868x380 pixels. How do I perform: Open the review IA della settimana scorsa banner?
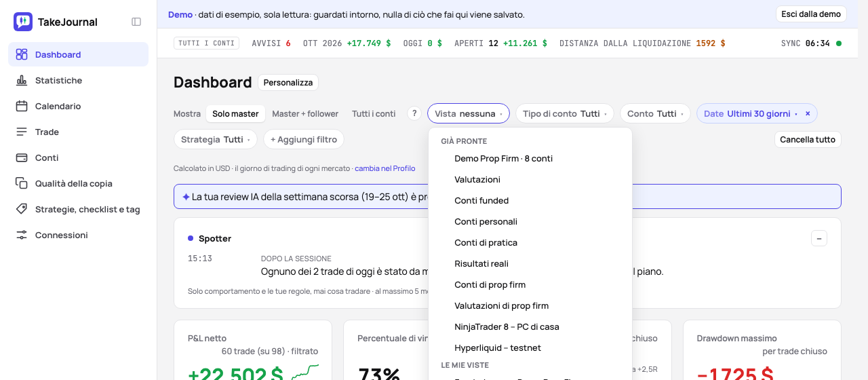tap(507, 197)
